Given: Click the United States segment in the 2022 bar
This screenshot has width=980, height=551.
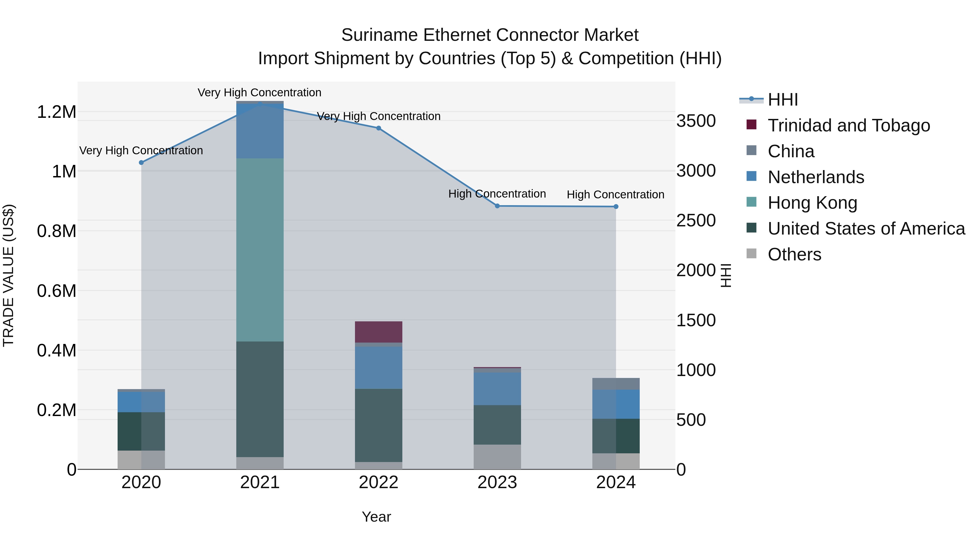Looking at the screenshot, I should [379, 425].
